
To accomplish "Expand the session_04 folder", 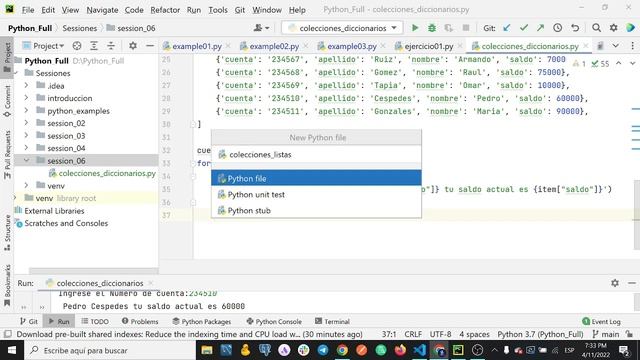I will (x=27, y=148).
